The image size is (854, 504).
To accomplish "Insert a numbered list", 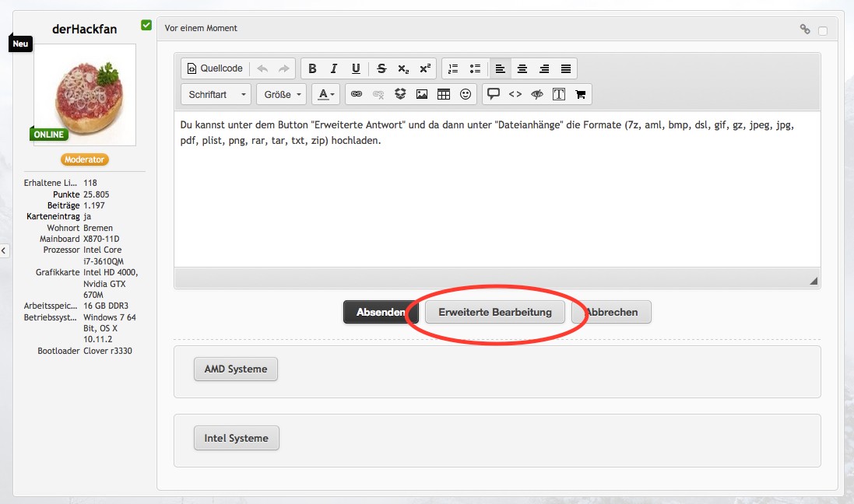I will pos(453,68).
